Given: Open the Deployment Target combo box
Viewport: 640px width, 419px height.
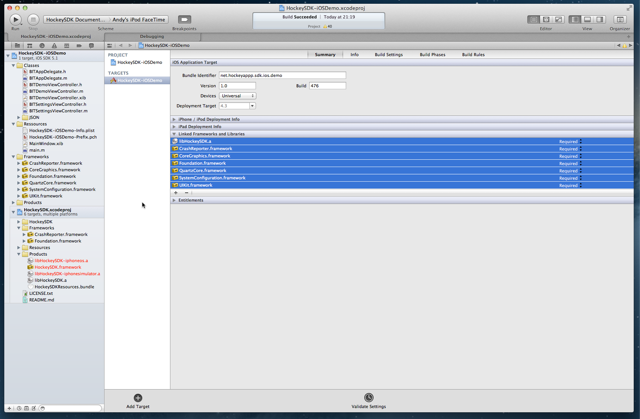Looking at the screenshot, I should pos(252,106).
